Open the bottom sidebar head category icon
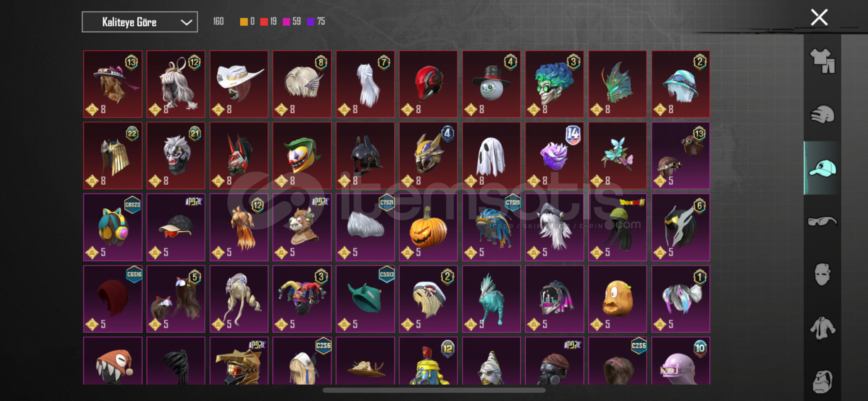This screenshot has height=401, width=868. tap(822, 381)
